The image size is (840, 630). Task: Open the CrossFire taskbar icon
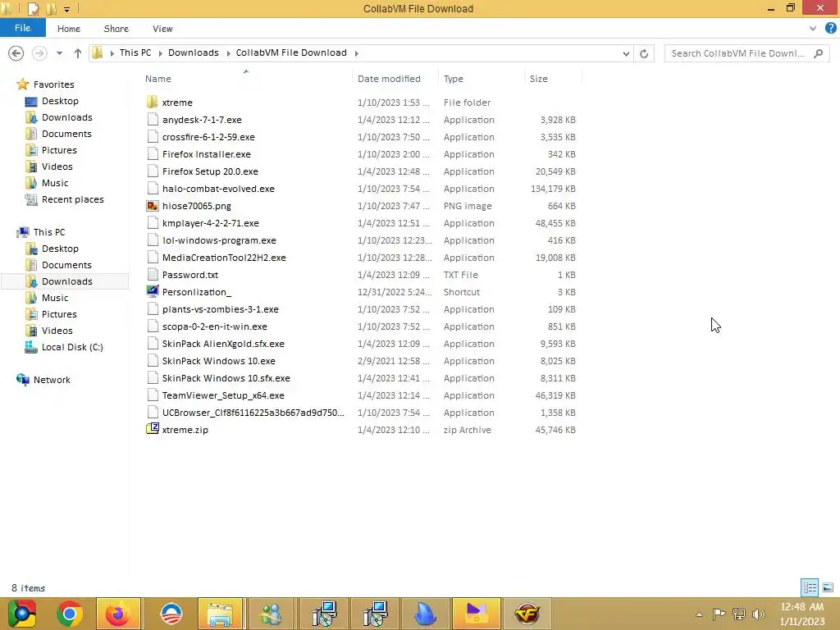(x=527, y=614)
